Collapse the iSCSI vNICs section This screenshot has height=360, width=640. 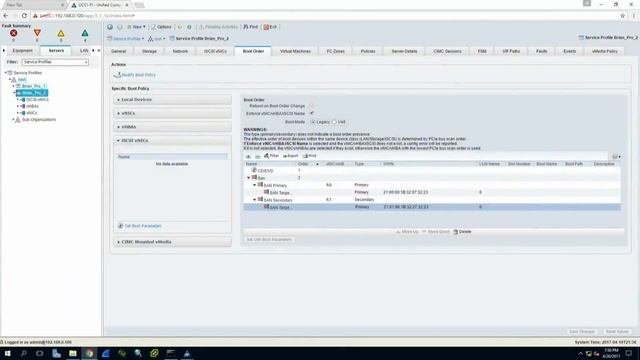coord(173,140)
